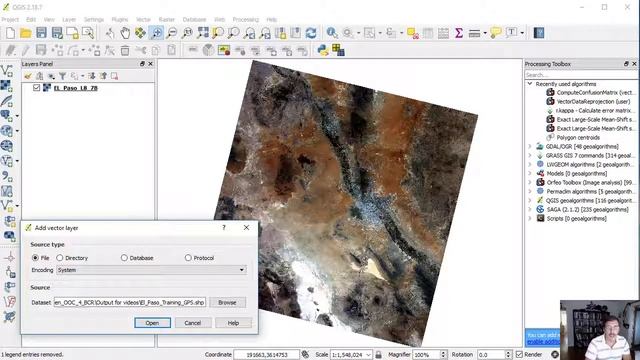Click the Refresh map icon

[x=311, y=33]
